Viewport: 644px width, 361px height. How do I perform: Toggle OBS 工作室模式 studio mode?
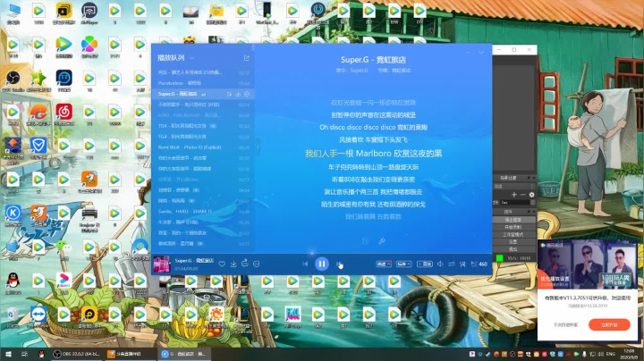514,235
